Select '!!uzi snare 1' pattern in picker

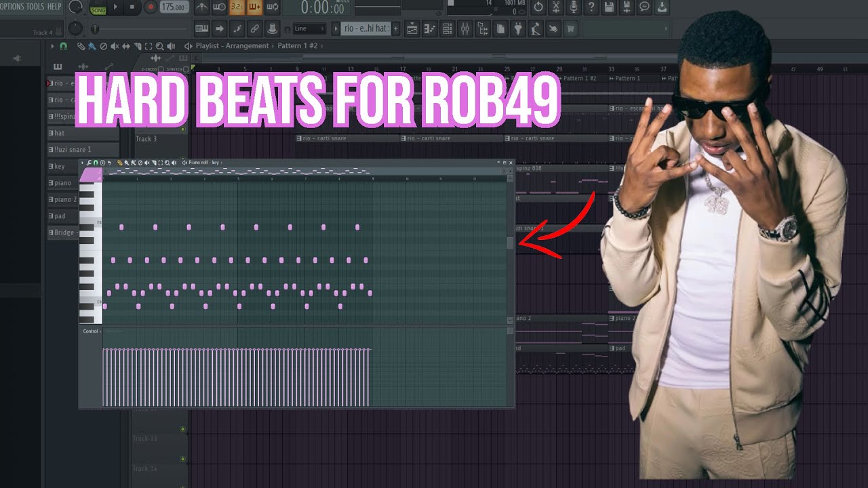pyautogui.click(x=83, y=149)
